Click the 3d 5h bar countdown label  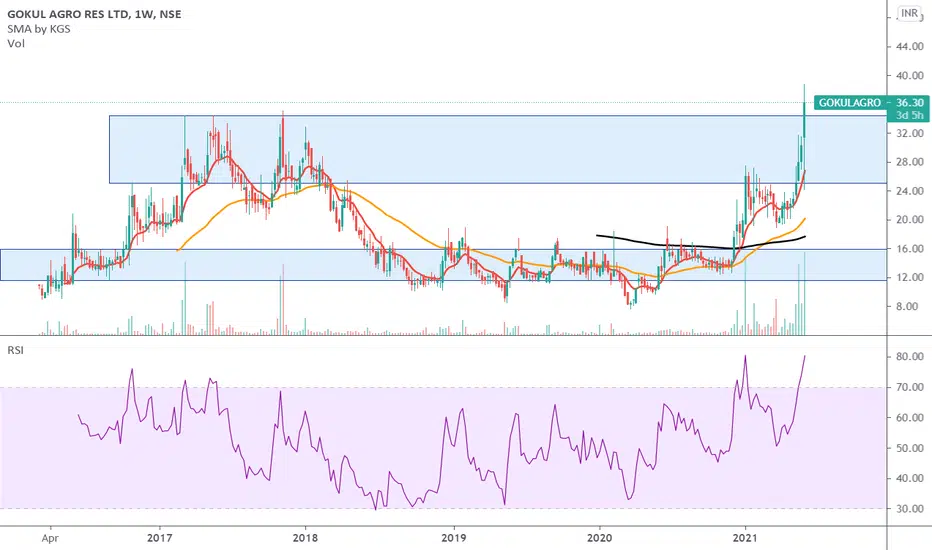click(x=909, y=115)
